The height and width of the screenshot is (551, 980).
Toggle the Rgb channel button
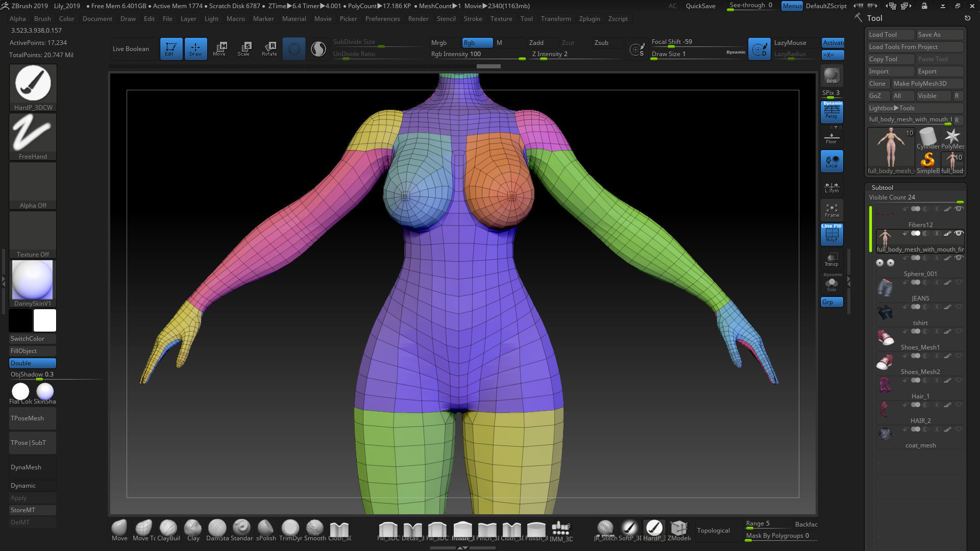pos(477,43)
